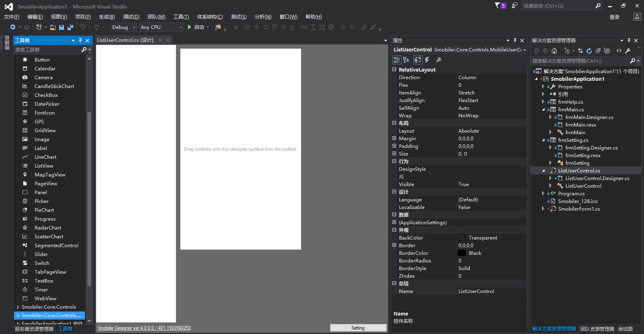Click the Setting button below the designer
The width and height of the screenshot is (644, 334).
click(x=358, y=328)
